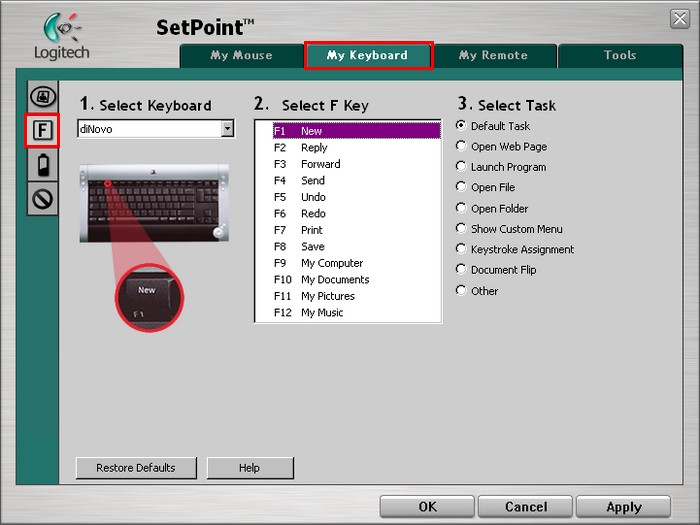Switch to the My Keyboard tab
The height and width of the screenshot is (525, 700).
click(x=368, y=55)
